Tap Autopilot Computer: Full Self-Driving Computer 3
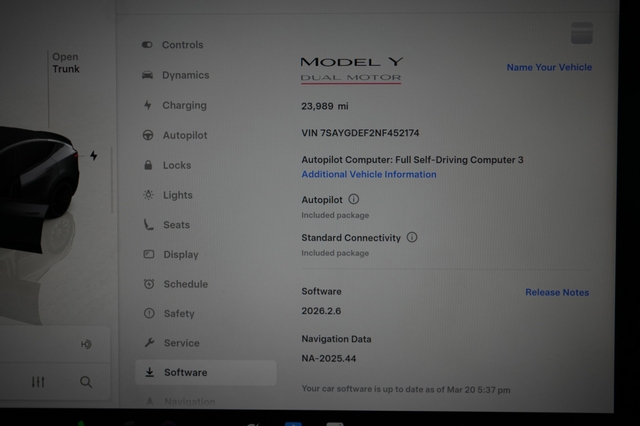Image resolution: width=640 pixels, height=426 pixels. click(412, 160)
